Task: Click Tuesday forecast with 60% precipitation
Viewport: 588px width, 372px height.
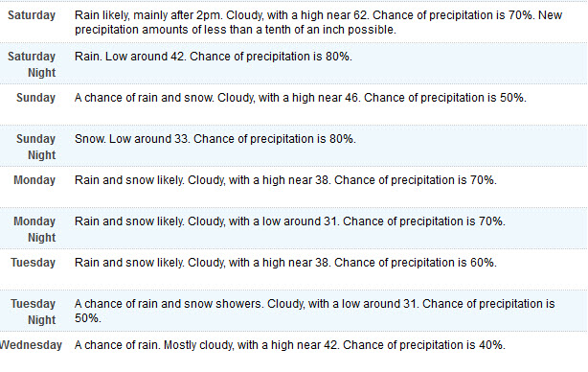Action: 285,263
